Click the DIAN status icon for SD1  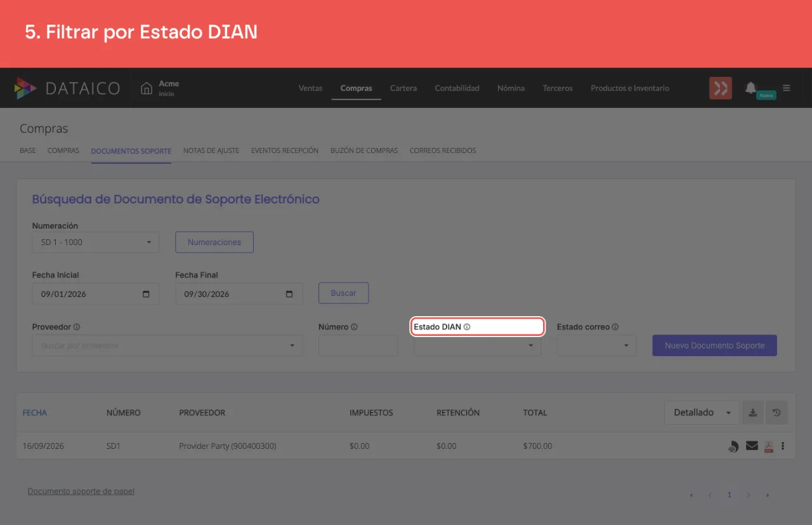(x=733, y=446)
